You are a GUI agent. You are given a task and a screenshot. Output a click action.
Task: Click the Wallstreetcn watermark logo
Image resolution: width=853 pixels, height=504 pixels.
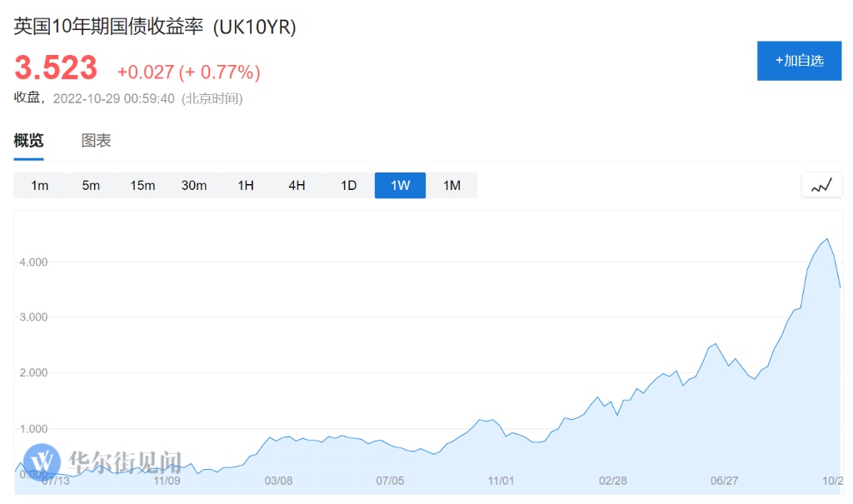tap(43, 461)
